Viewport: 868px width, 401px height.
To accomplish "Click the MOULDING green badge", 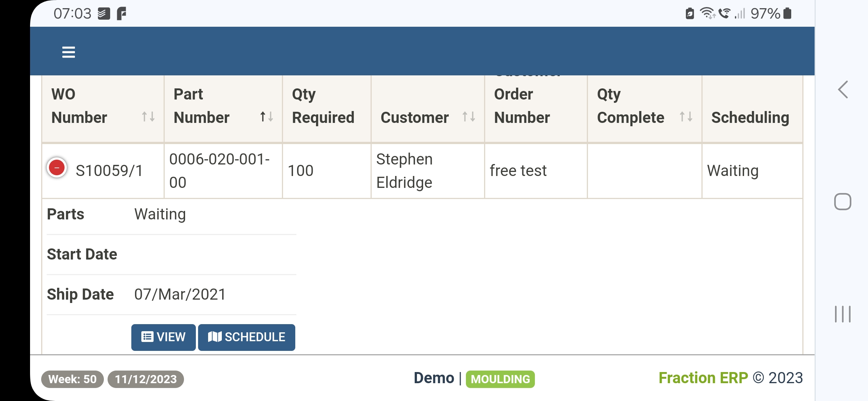I will (500, 379).
